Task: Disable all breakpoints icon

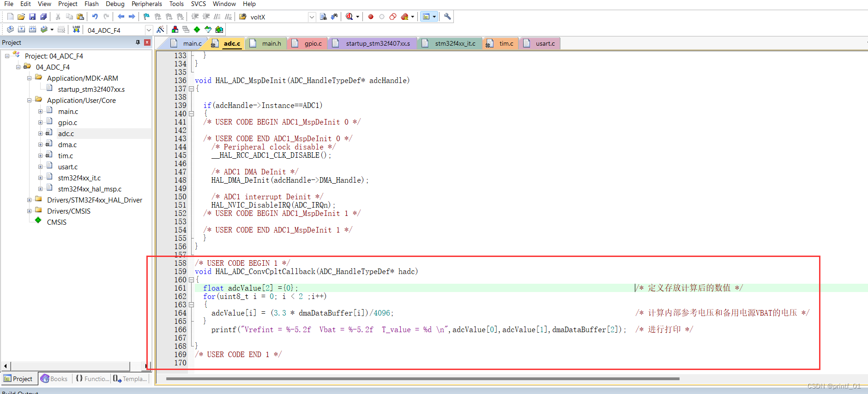Action: tap(393, 17)
